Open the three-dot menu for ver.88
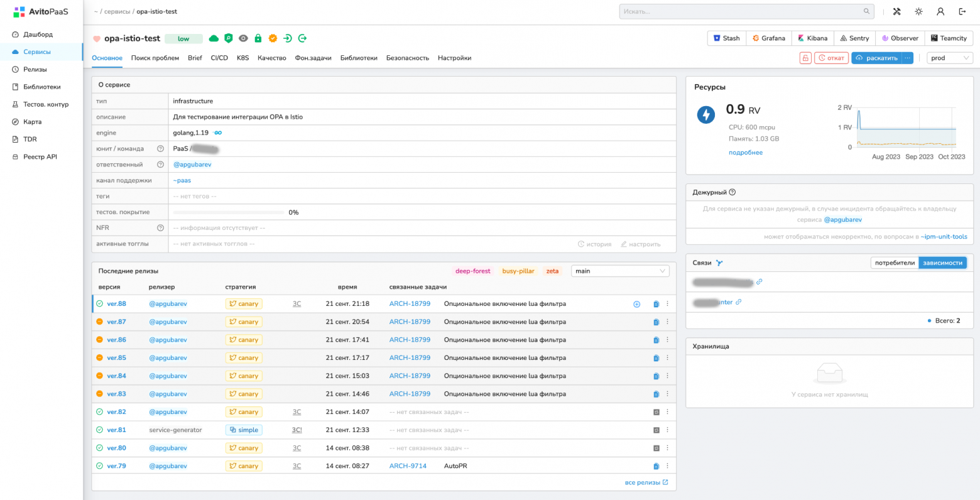The width and height of the screenshot is (980, 500). click(667, 304)
